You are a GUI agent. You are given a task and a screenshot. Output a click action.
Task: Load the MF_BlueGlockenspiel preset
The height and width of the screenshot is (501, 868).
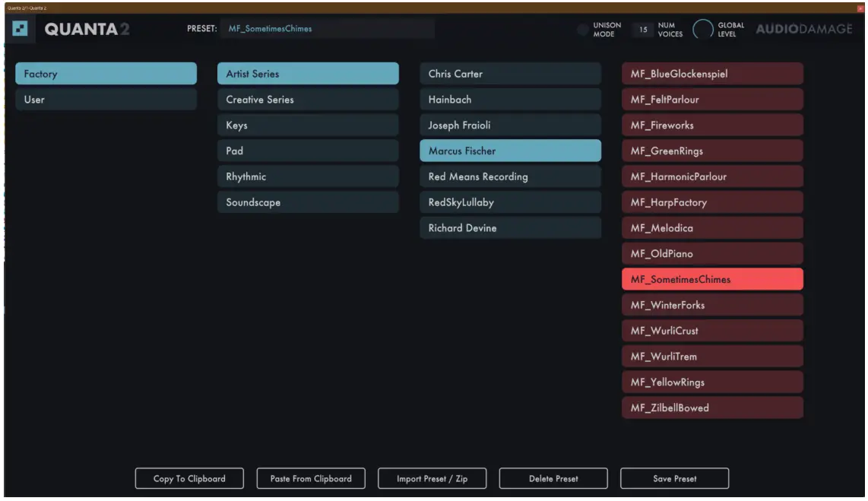tap(712, 74)
